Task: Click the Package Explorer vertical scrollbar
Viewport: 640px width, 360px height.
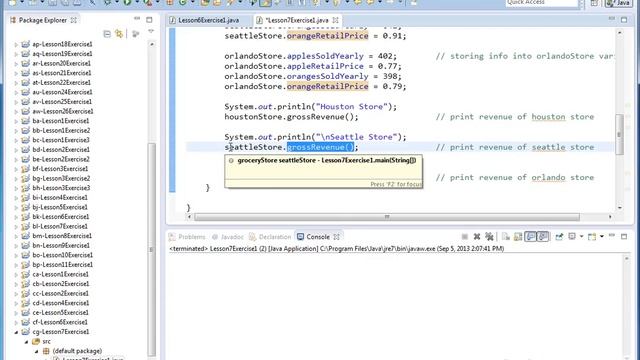Action: click(151, 249)
